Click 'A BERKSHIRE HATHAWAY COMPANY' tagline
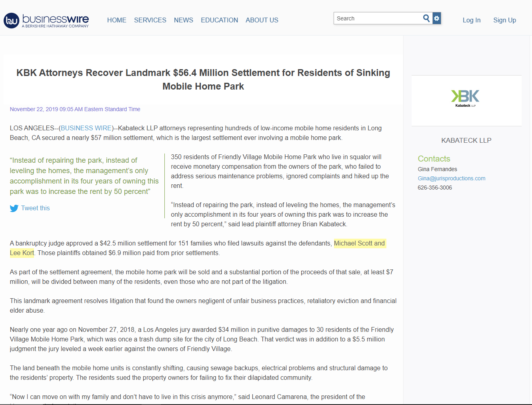Image resolution: width=532 pixels, height=405 pixels. (x=55, y=26)
